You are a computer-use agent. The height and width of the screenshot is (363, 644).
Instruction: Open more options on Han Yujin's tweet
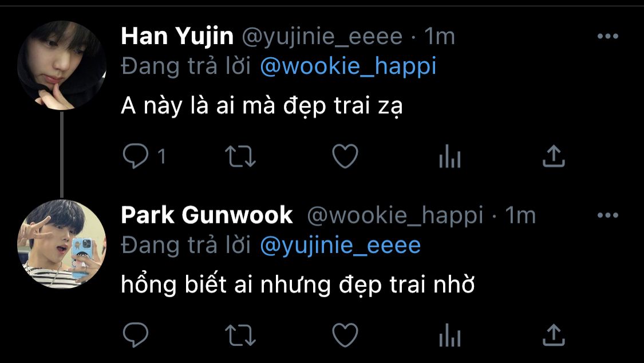pos(608,37)
